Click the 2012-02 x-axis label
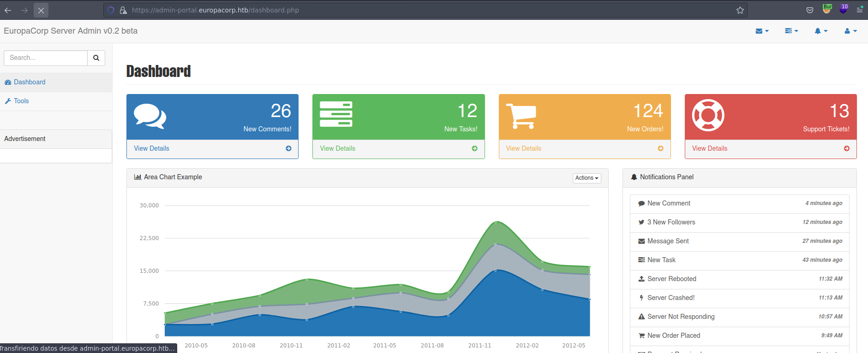The image size is (868, 353). click(527, 346)
